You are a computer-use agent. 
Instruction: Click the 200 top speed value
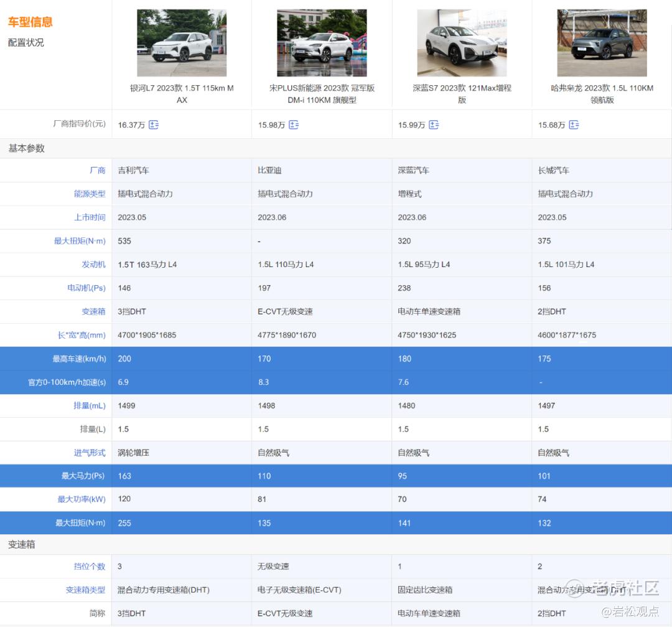pyautogui.click(x=124, y=359)
